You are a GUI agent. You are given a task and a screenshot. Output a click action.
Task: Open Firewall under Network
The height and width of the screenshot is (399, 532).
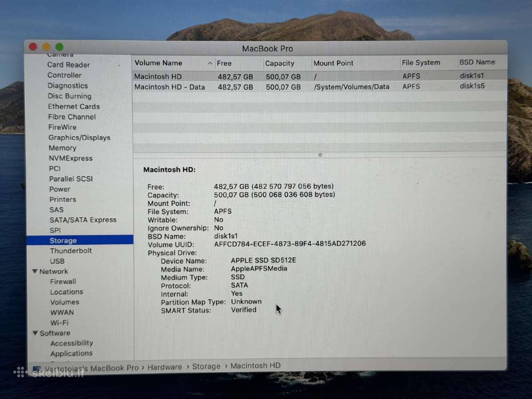coord(63,282)
